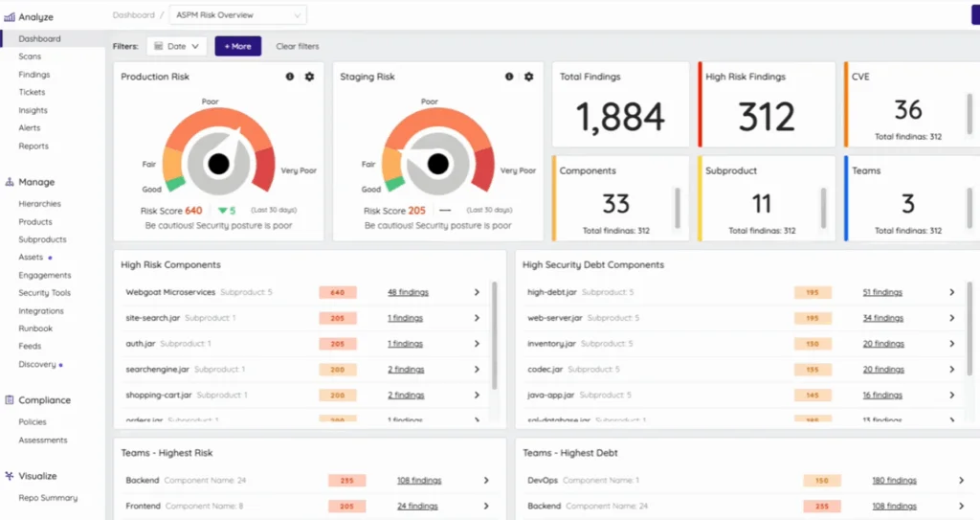Image resolution: width=980 pixels, height=520 pixels.
Task: Open Alerts in sidebar
Action: [x=29, y=127]
